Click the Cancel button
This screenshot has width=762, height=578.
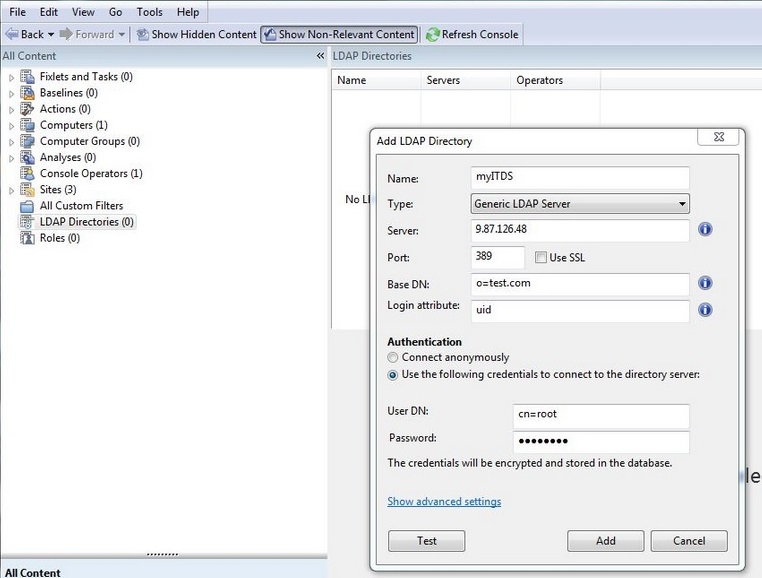(x=689, y=541)
